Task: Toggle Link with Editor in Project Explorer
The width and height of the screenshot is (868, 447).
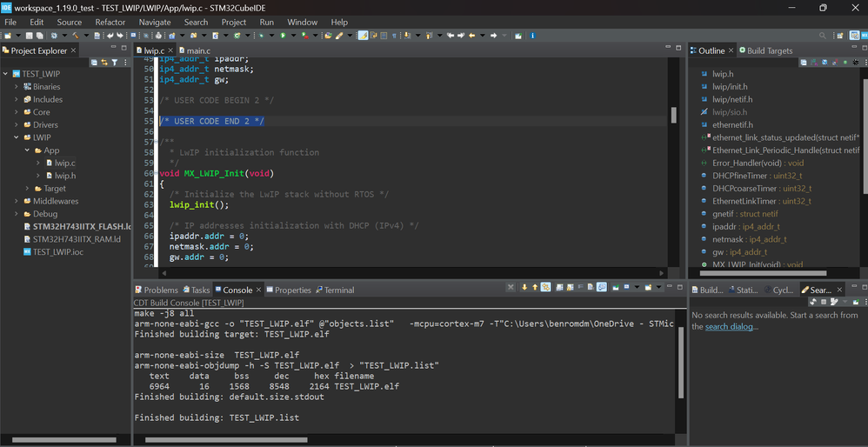Action: (x=103, y=63)
